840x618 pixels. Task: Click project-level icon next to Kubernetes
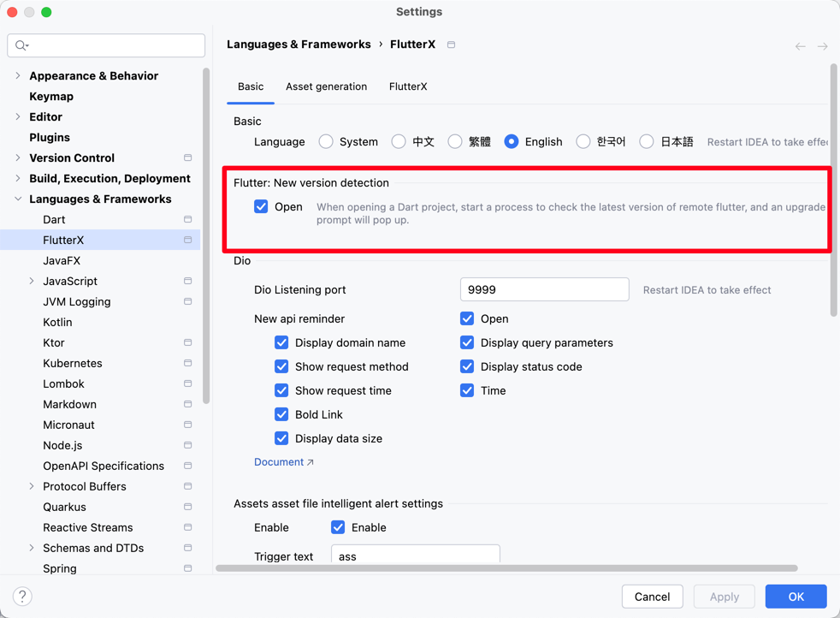(187, 364)
